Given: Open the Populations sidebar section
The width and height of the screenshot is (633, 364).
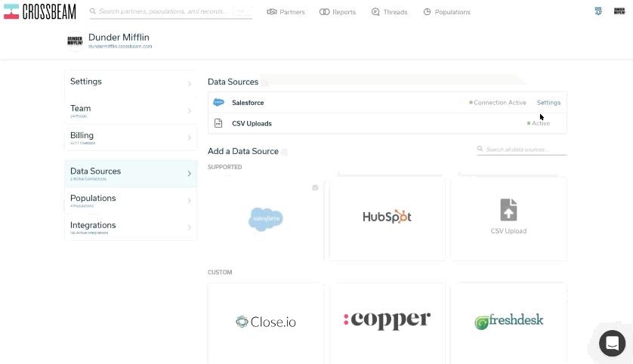Looking at the screenshot, I should pyautogui.click(x=131, y=201).
